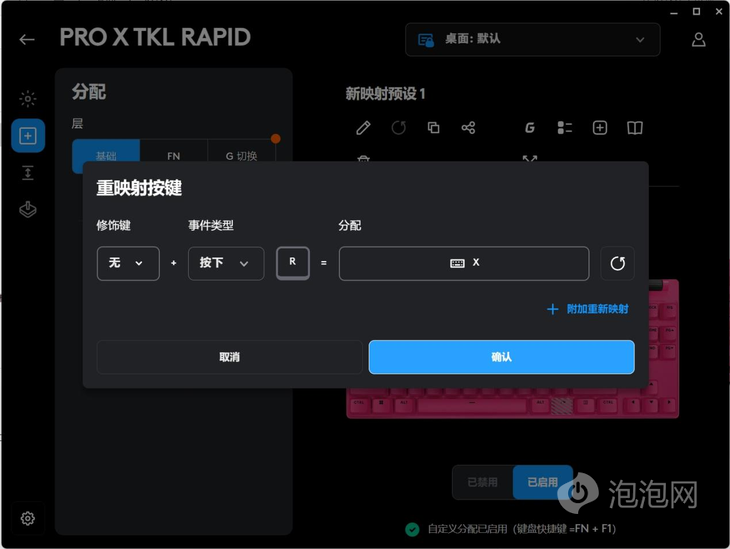Click the orange dot on layer tabs
The height and width of the screenshot is (549, 730).
pos(276,138)
